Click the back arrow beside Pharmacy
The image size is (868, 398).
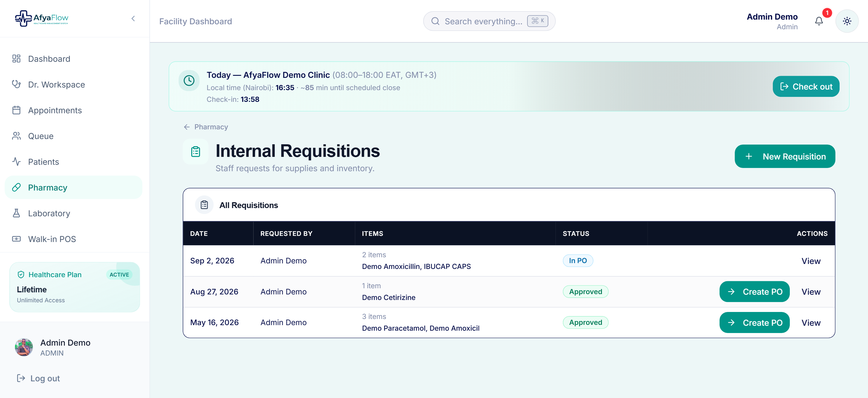point(187,127)
